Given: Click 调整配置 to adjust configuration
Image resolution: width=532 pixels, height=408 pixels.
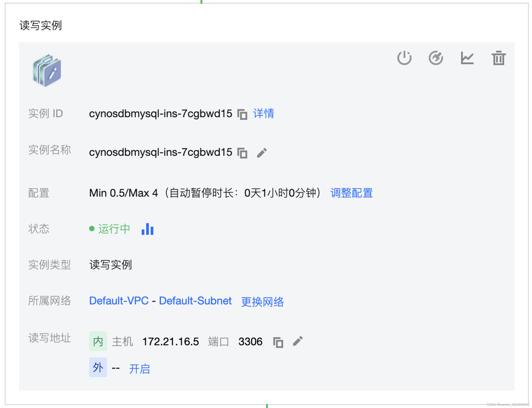Looking at the screenshot, I should click(x=351, y=193).
